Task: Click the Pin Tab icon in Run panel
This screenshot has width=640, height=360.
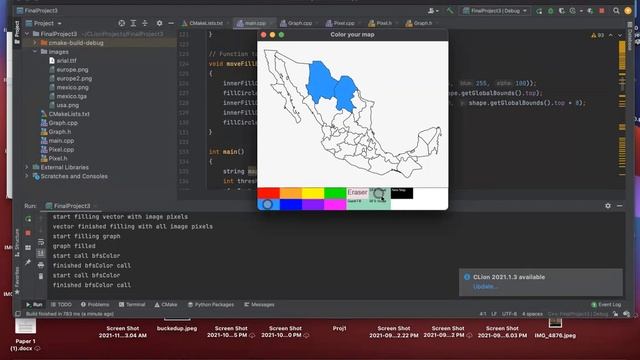Action: click(28, 262)
